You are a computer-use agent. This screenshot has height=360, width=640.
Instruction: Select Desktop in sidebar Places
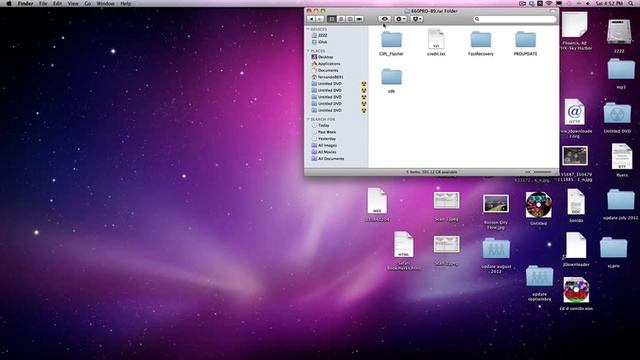(x=322, y=57)
